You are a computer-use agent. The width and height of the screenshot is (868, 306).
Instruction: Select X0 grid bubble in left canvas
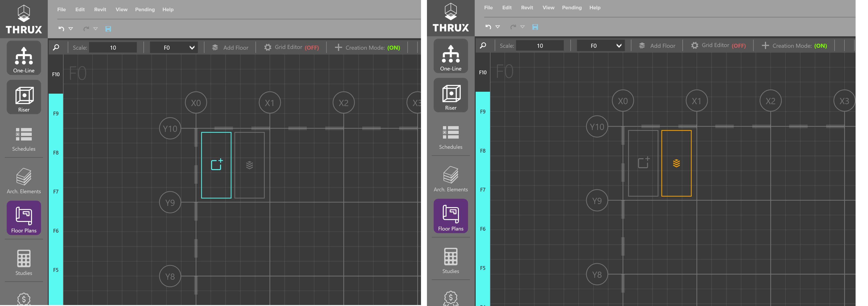pos(196,103)
